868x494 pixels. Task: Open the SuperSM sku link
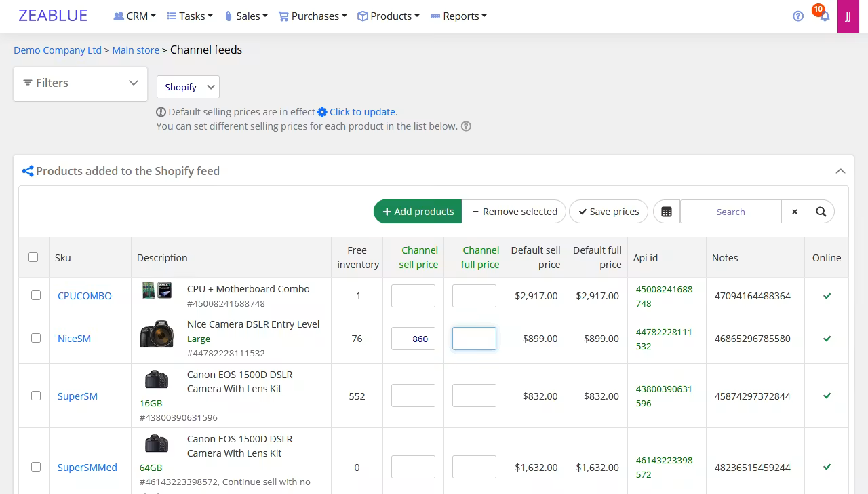[77, 396]
